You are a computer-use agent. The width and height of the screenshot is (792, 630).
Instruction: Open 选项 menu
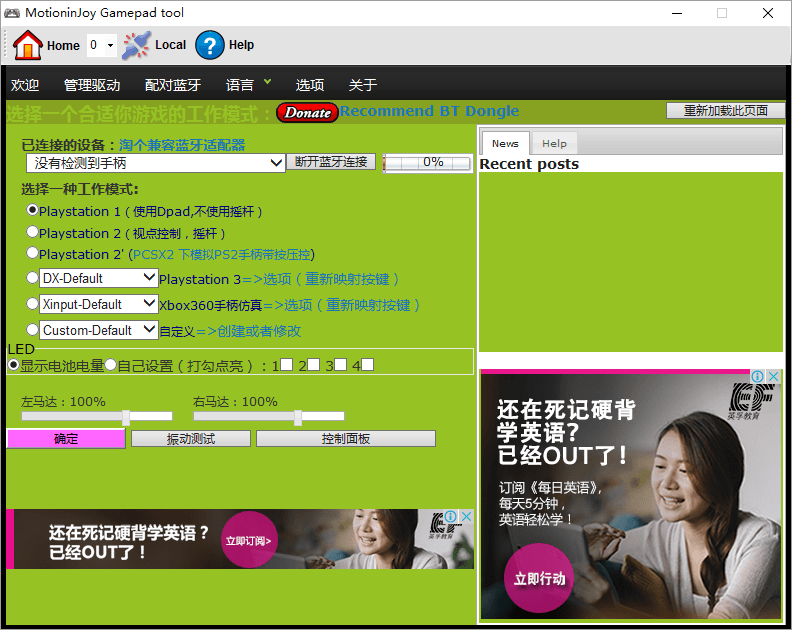click(x=310, y=85)
